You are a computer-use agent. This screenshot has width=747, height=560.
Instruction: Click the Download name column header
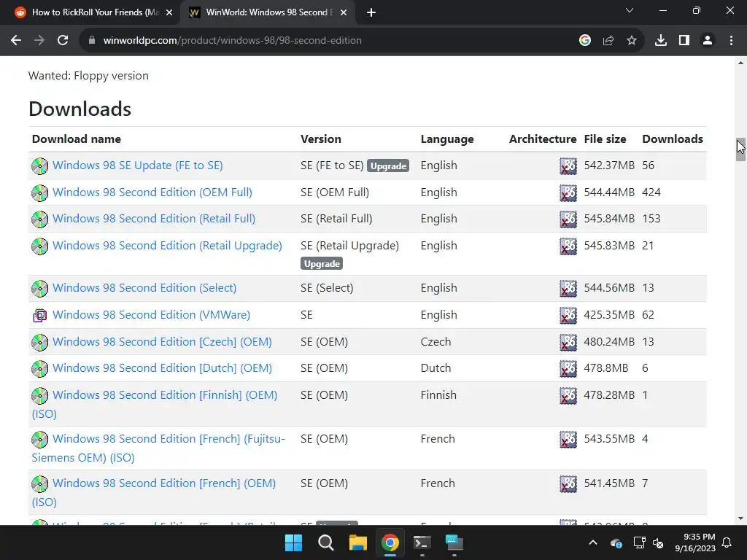[x=76, y=139]
